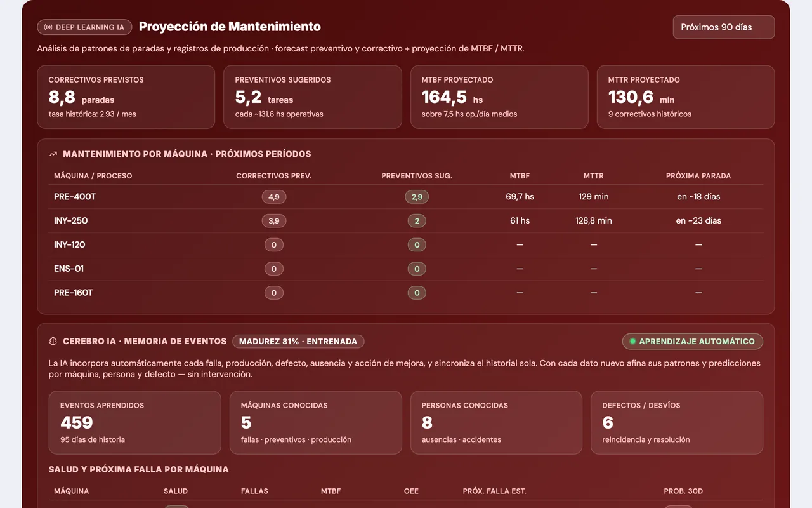Click the Fallas column header
The width and height of the screenshot is (812, 508).
254,491
